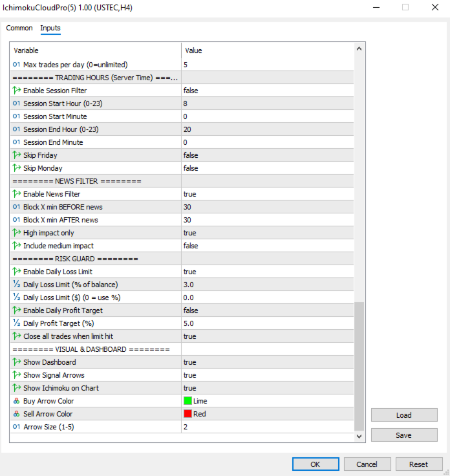450x476 pixels.
Task: Toggle the Skip Friday value field
Action: (x=268, y=155)
